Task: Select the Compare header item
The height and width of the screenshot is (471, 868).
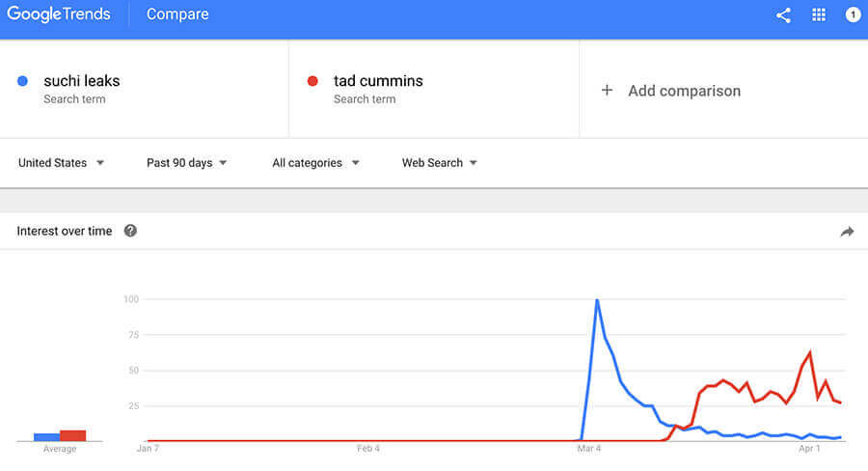Action: coord(177,14)
